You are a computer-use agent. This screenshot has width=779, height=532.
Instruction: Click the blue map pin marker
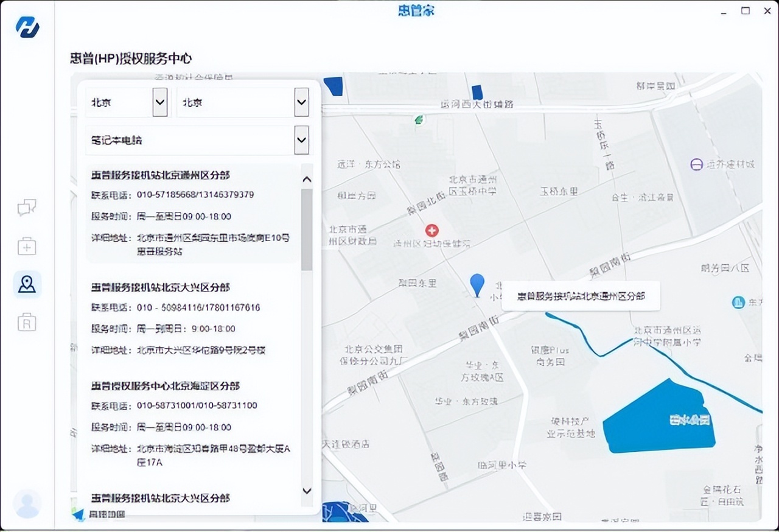(x=478, y=285)
